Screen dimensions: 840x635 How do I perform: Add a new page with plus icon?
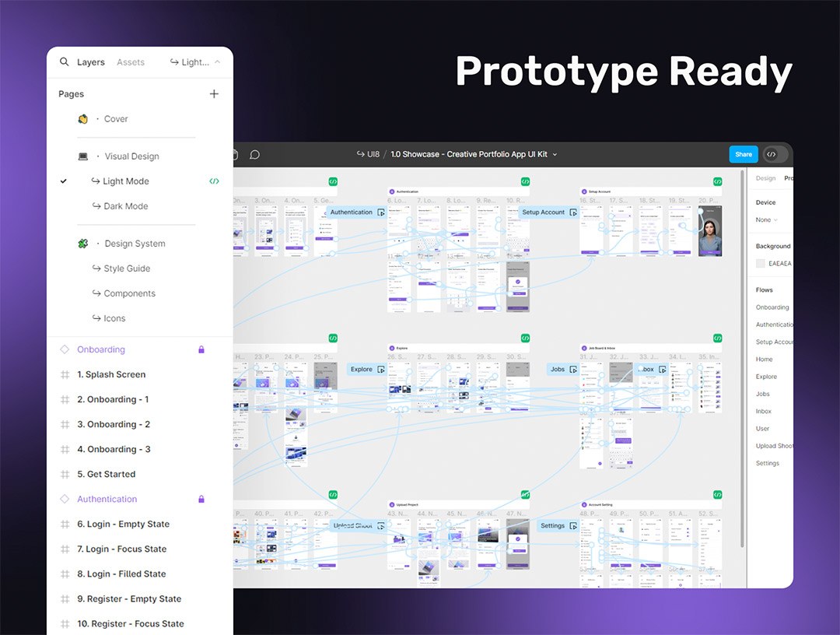click(214, 94)
